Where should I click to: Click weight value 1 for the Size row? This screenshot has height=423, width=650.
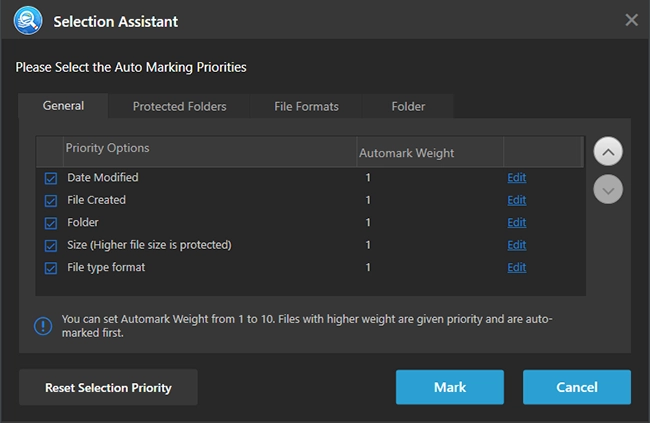368,245
